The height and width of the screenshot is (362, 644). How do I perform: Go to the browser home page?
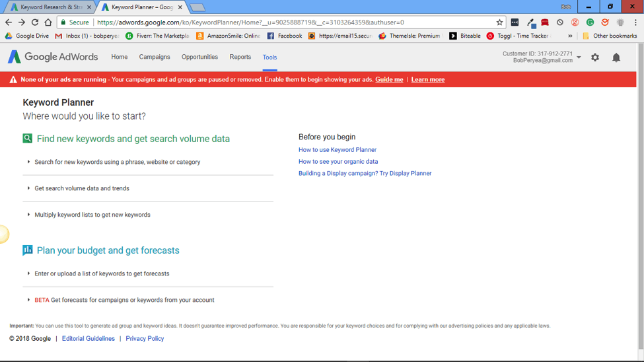[48, 22]
